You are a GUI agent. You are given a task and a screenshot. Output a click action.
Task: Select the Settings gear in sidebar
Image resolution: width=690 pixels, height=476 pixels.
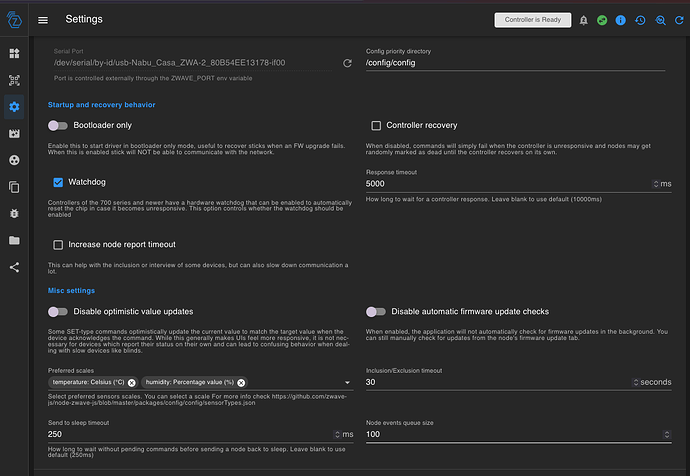[14, 107]
